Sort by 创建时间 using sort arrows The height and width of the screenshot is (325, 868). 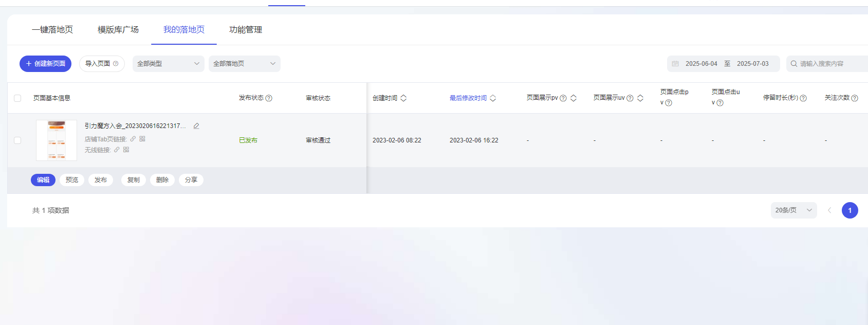[x=403, y=98]
